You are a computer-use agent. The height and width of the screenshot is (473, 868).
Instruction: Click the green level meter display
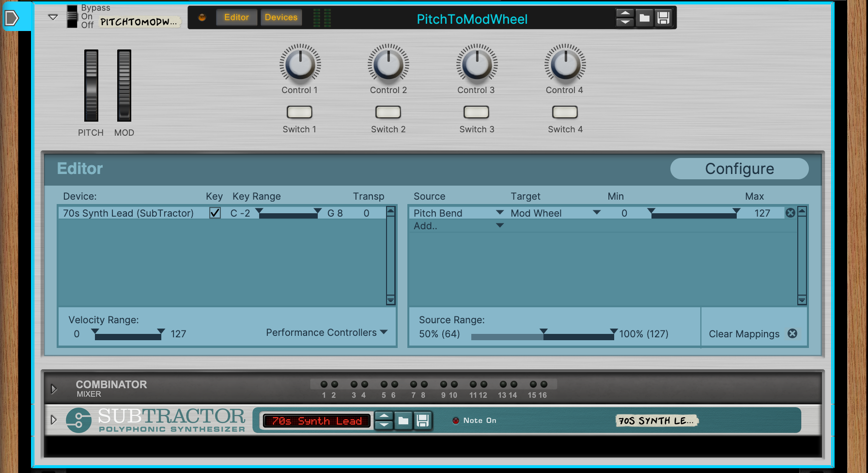(322, 17)
